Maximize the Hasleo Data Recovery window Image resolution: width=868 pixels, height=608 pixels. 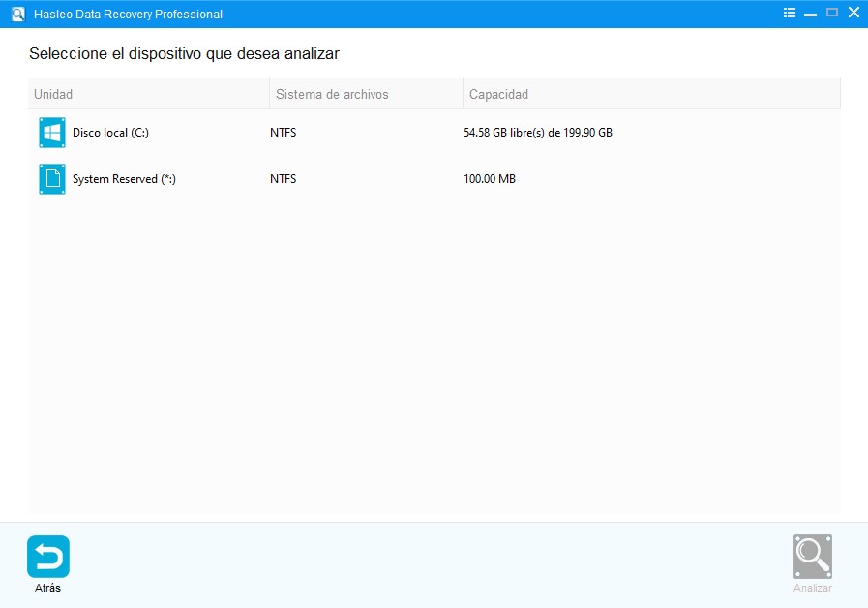832,13
